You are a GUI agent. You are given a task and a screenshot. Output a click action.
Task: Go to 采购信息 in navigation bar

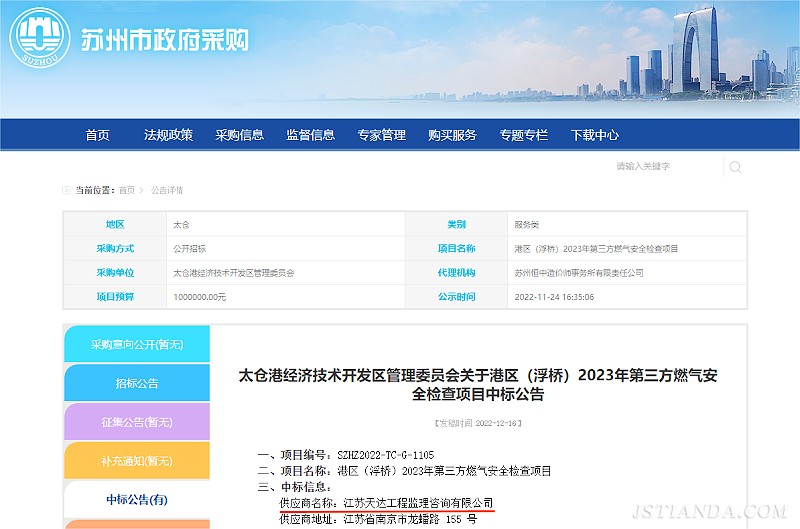(239, 135)
